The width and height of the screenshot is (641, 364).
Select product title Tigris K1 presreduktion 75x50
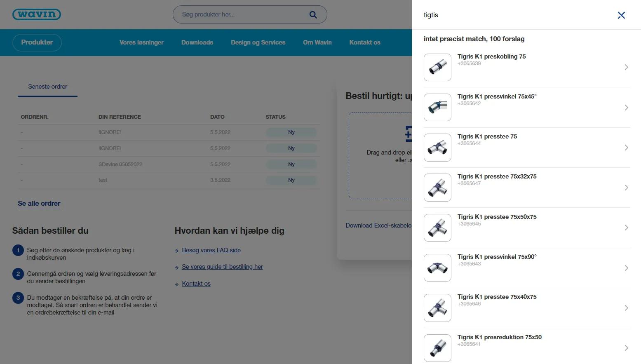point(499,337)
